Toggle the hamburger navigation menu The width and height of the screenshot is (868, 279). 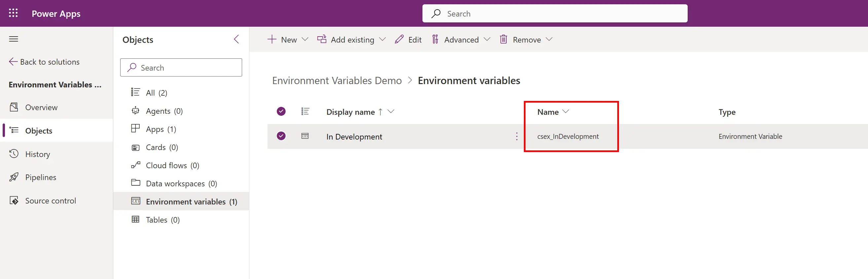(14, 39)
